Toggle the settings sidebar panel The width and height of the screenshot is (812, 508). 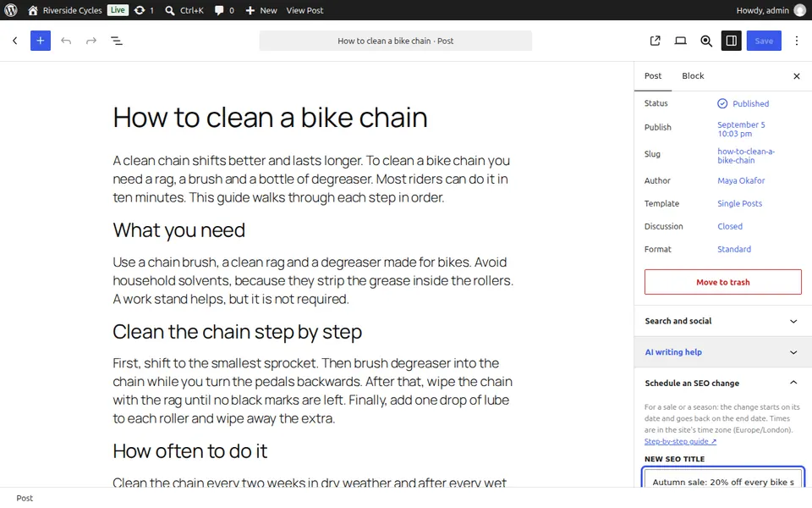(731, 41)
